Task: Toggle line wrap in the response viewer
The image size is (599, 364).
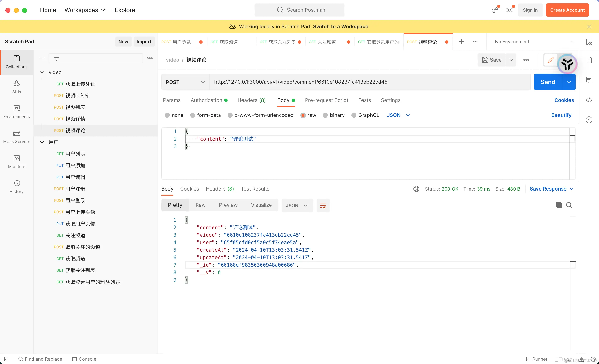Action: point(323,206)
